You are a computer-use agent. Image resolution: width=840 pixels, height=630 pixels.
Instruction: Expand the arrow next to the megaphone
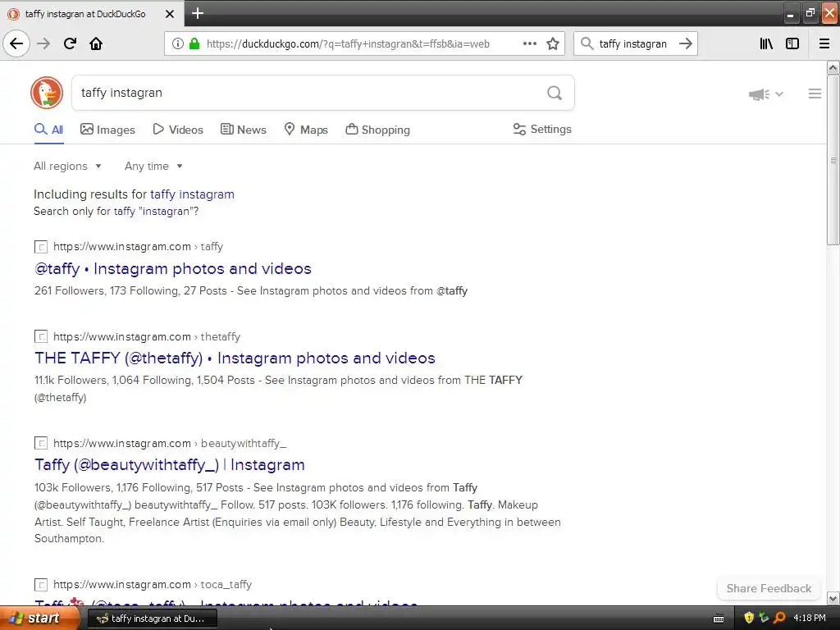click(779, 94)
